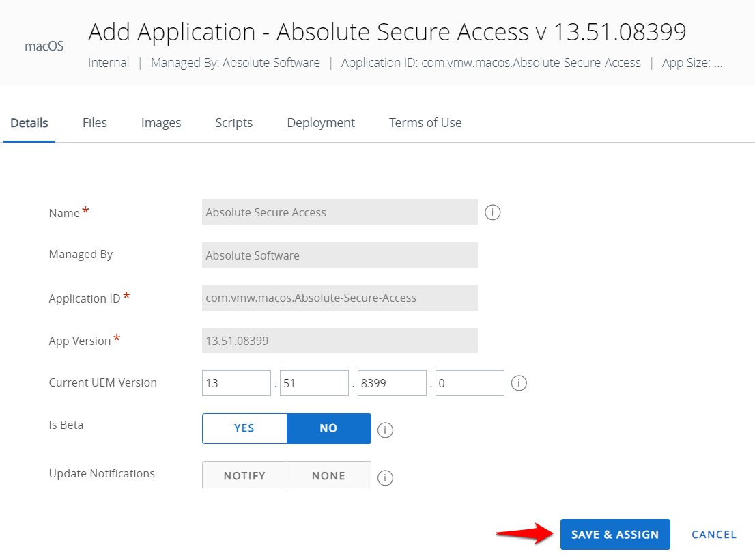Click the info icon next to Is Beta
The height and width of the screenshot is (560, 755).
click(386, 430)
